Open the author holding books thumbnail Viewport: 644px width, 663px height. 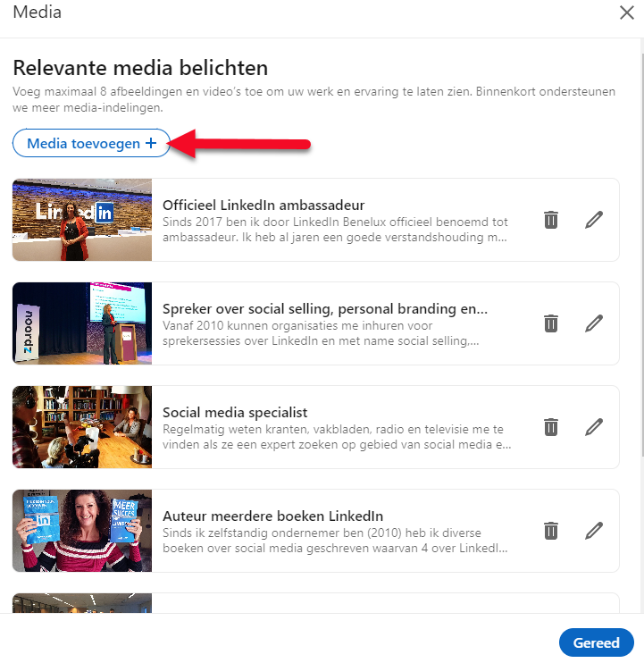tap(82, 531)
